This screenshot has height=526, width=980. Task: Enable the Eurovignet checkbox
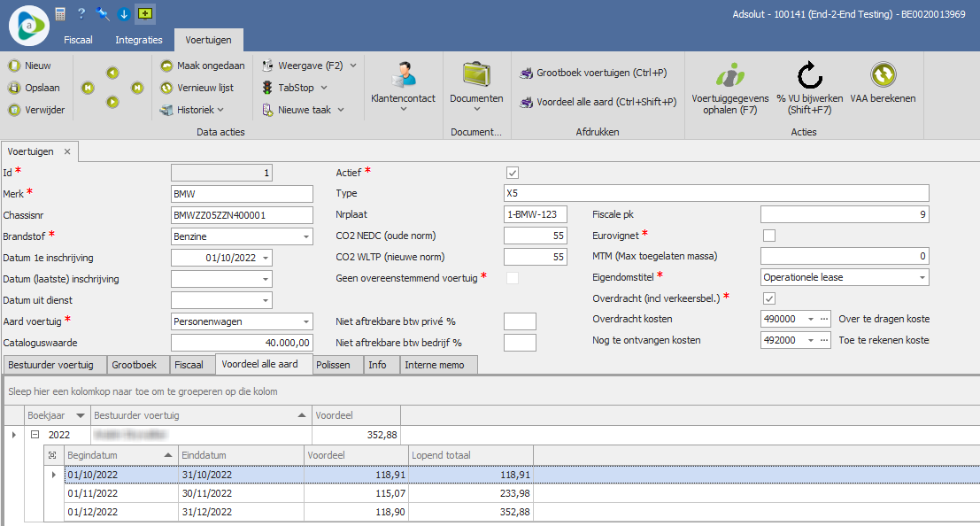768,236
